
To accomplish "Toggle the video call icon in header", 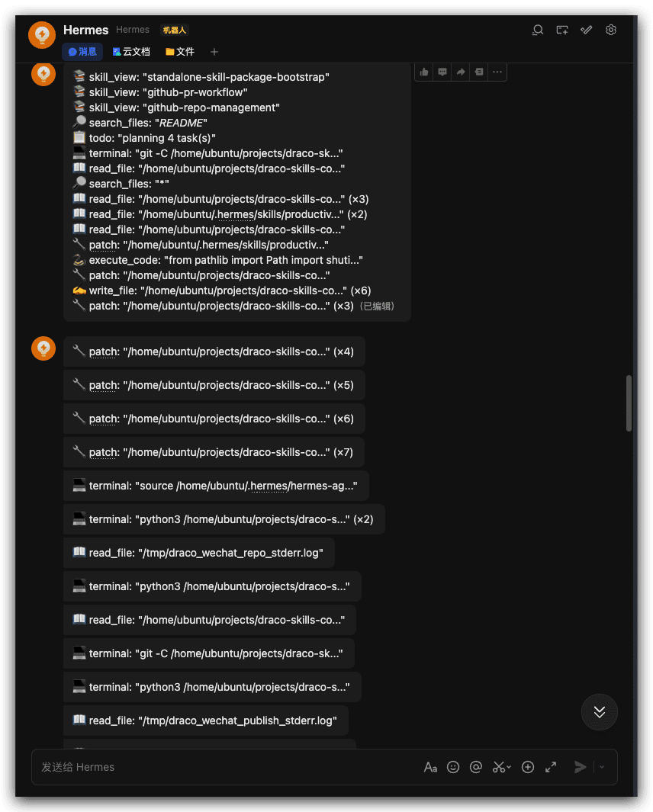I will tap(562, 30).
